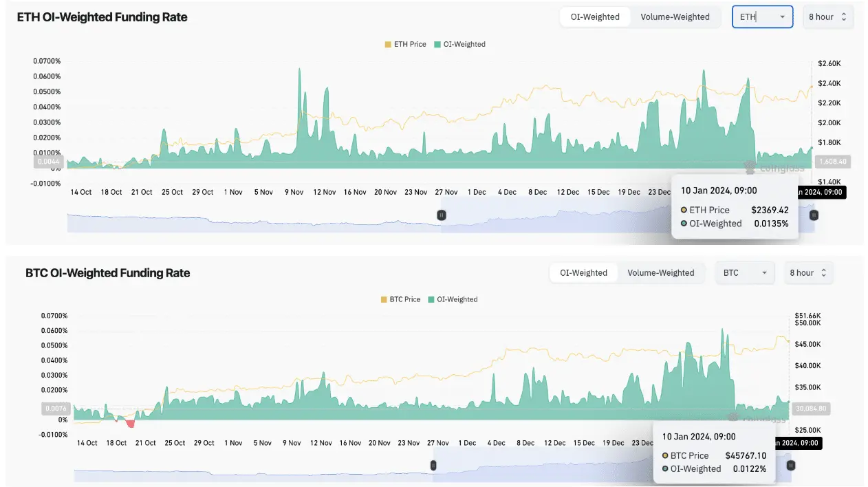Select the yellow ETH Price legend icon
The height and width of the screenshot is (487, 868).
coord(388,44)
